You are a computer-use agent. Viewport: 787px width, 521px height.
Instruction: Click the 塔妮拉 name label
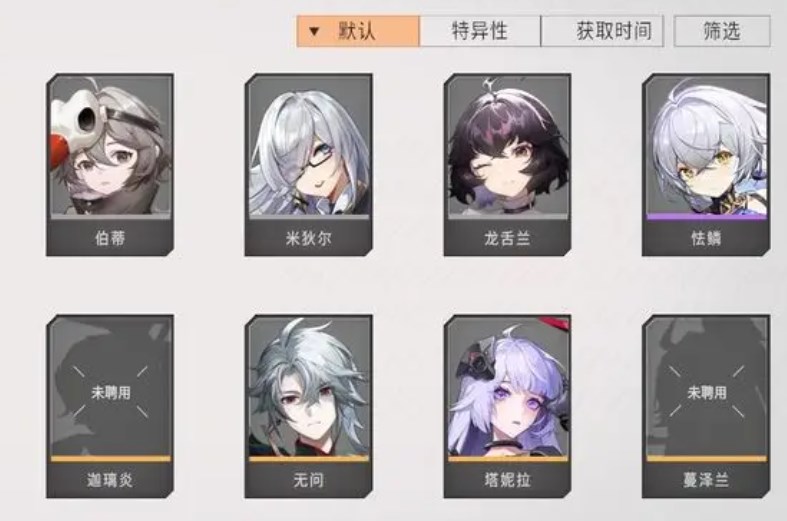507,480
